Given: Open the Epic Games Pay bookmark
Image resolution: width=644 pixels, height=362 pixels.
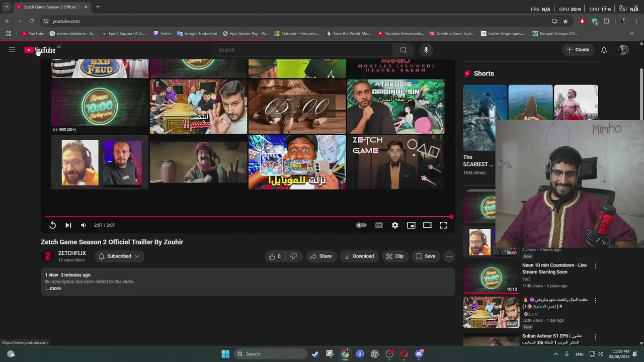Looking at the screenshot, I should click(246, 34).
